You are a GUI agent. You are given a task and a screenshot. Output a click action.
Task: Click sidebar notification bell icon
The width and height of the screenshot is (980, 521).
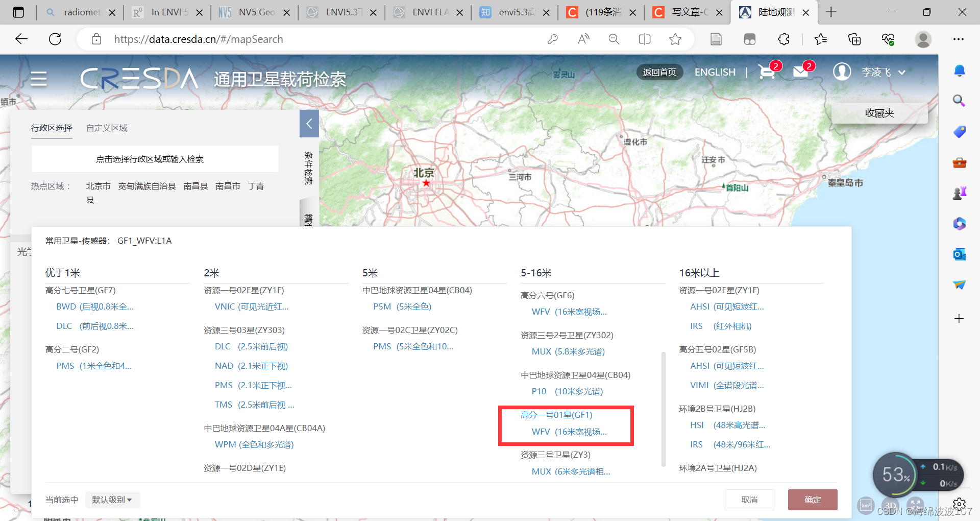959,70
